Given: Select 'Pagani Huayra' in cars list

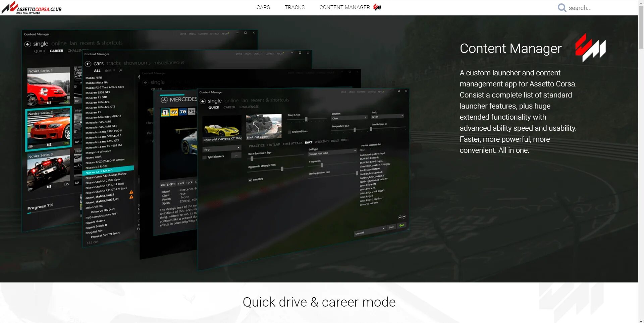Looking at the screenshot, I should [x=95, y=221].
